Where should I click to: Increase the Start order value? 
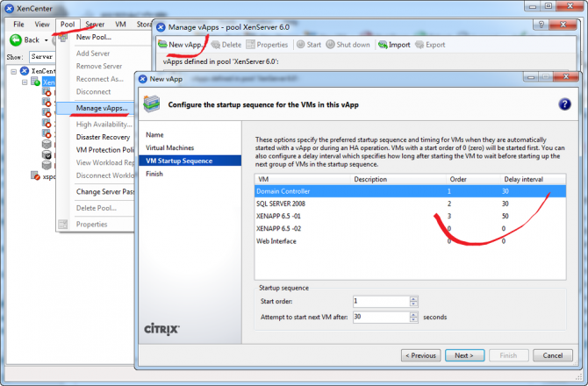pyautogui.click(x=413, y=298)
